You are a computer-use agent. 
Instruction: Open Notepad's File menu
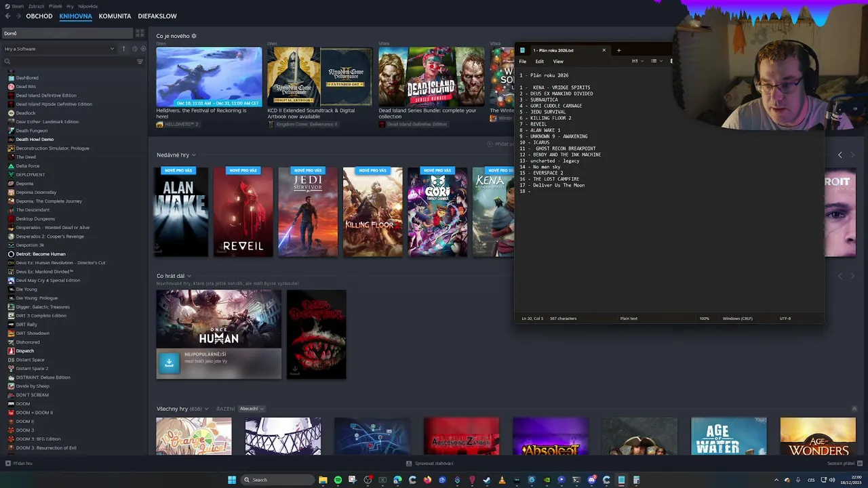(x=523, y=61)
